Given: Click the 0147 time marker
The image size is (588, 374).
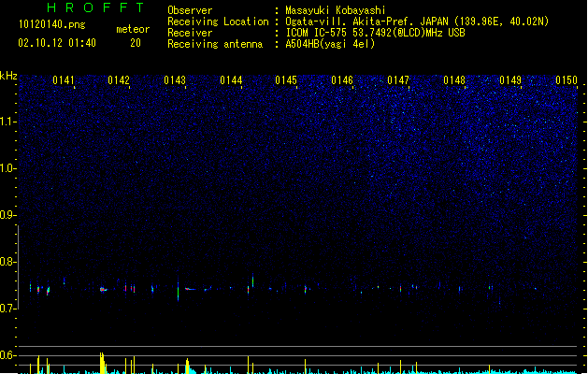Looking at the screenshot, I should pos(398,80).
